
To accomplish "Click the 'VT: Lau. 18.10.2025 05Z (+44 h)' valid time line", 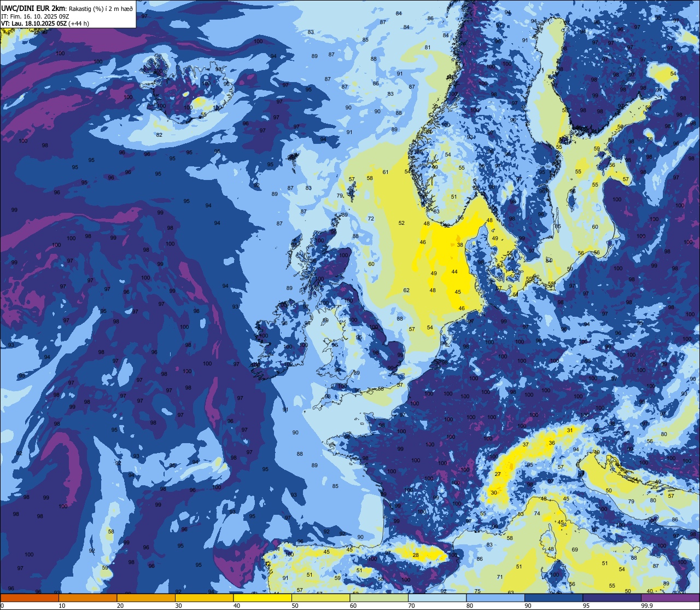I will pyautogui.click(x=45, y=24).
